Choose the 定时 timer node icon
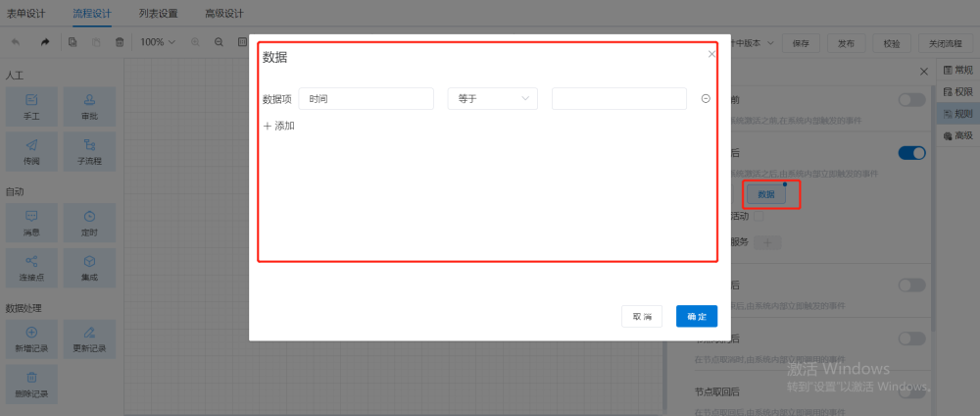 pyautogui.click(x=89, y=221)
